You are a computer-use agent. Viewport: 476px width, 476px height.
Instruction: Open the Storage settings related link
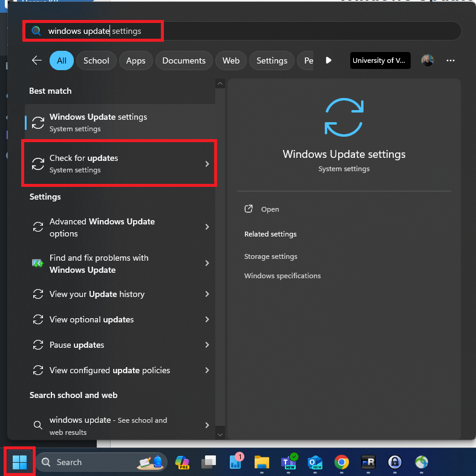tap(270, 256)
